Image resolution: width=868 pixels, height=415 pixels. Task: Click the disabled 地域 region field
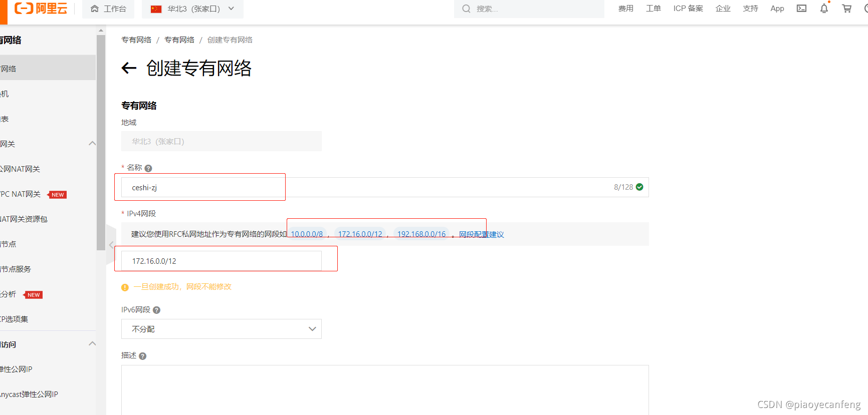(x=222, y=141)
